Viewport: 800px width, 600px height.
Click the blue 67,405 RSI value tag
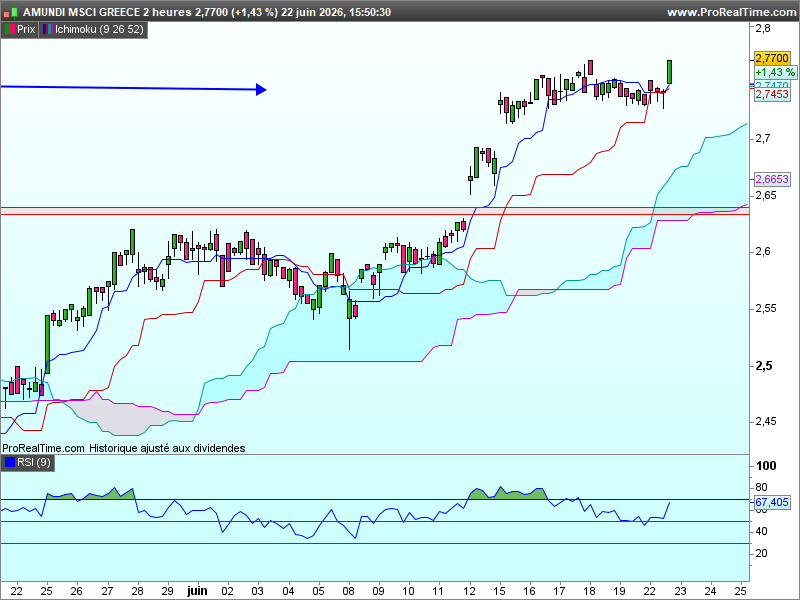click(x=772, y=503)
